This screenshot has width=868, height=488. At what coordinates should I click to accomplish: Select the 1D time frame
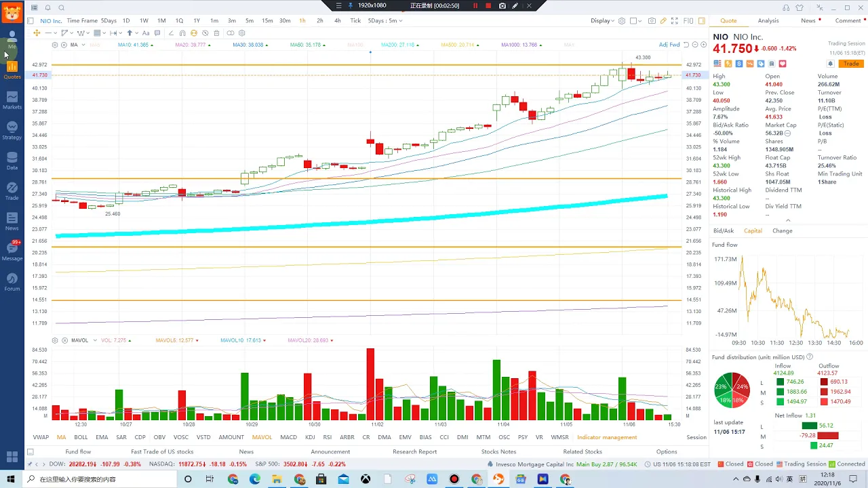pos(126,21)
